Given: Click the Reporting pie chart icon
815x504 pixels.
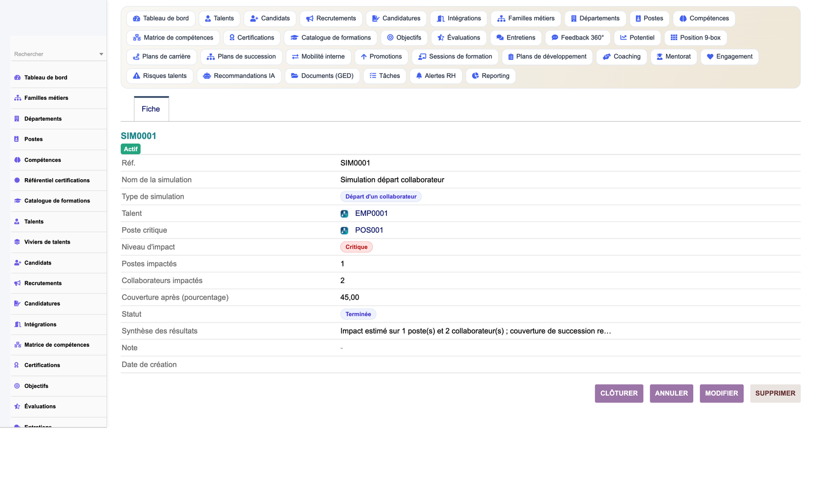Looking at the screenshot, I should [475, 76].
